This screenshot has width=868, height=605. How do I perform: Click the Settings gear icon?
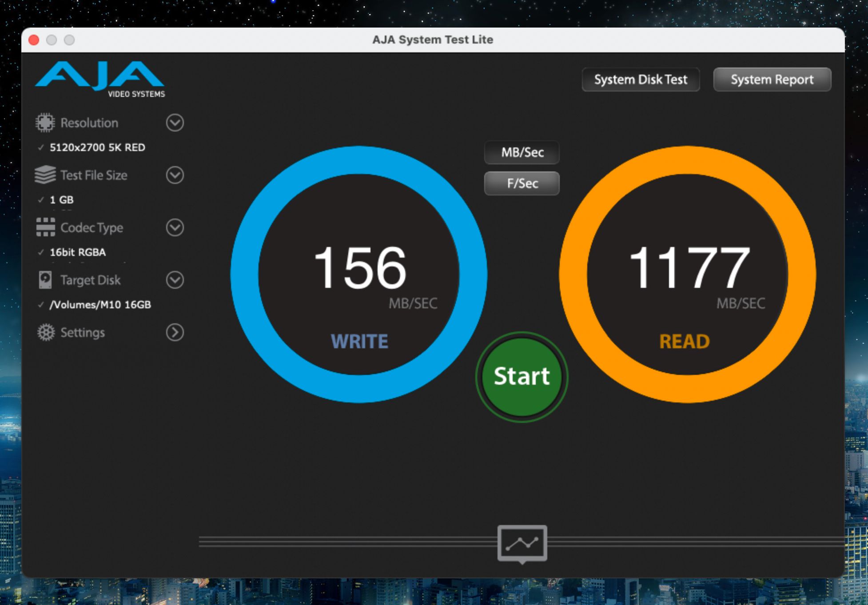click(x=45, y=332)
